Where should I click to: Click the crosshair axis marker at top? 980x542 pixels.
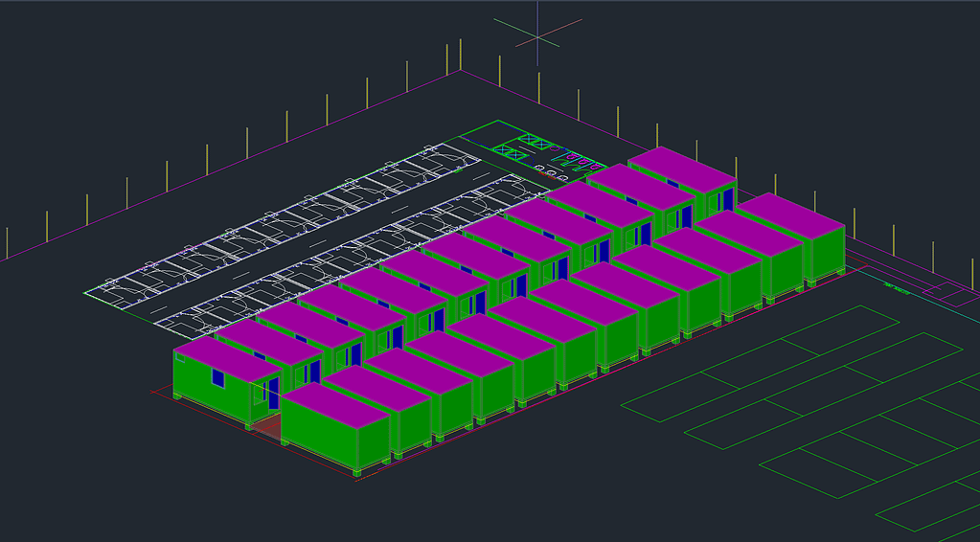(537, 35)
